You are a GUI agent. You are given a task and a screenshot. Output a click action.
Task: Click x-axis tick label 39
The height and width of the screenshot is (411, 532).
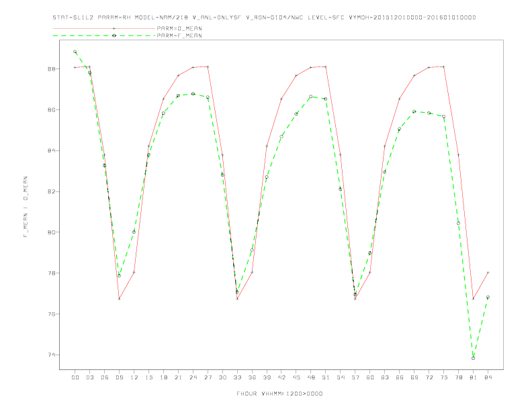(267, 377)
